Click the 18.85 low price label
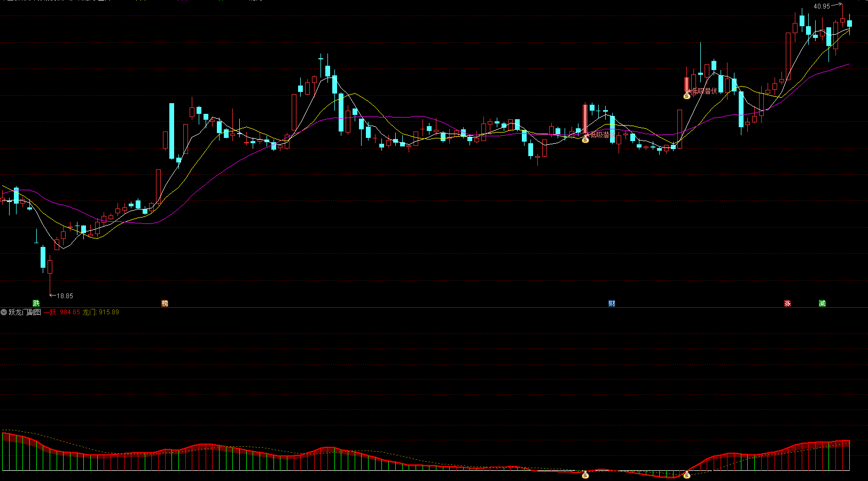Image resolution: width=868 pixels, height=481 pixels. pos(65,296)
